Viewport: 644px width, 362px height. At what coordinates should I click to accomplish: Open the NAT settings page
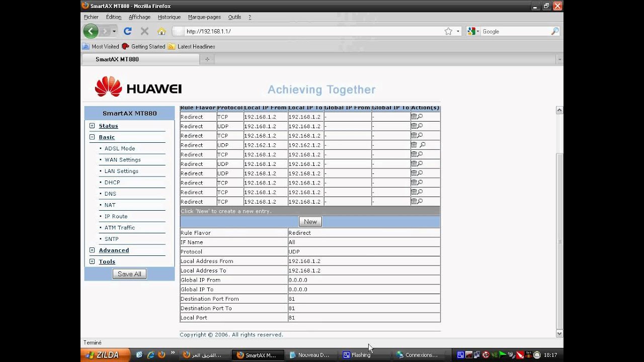click(110, 205)
